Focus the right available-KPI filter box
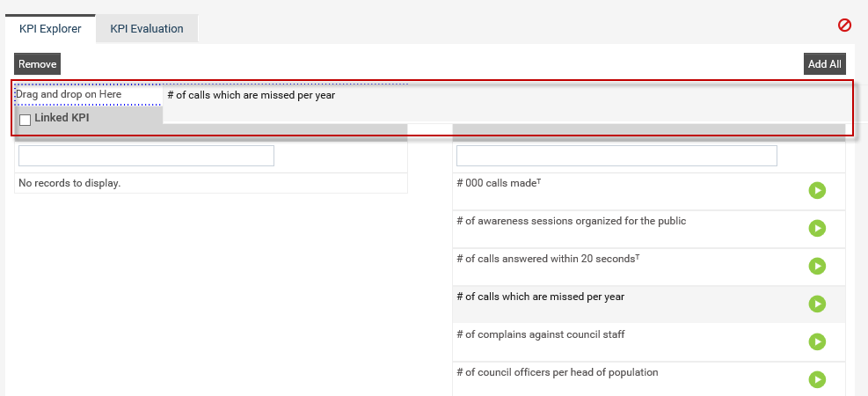 [616, 156]
